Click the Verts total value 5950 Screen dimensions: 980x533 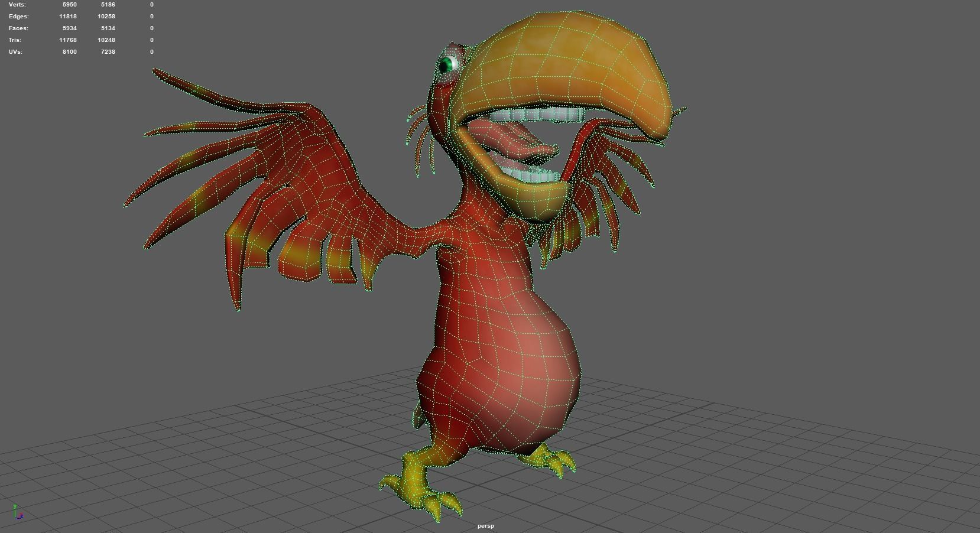tap(69, 5)
